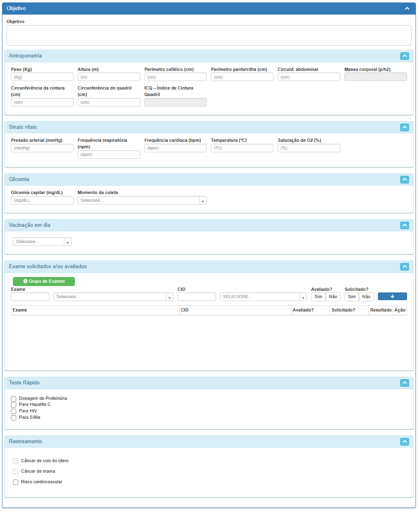Collapse the Objetivo panel with chevron icon
Screen dimensions: 420x512
(407, 9)
